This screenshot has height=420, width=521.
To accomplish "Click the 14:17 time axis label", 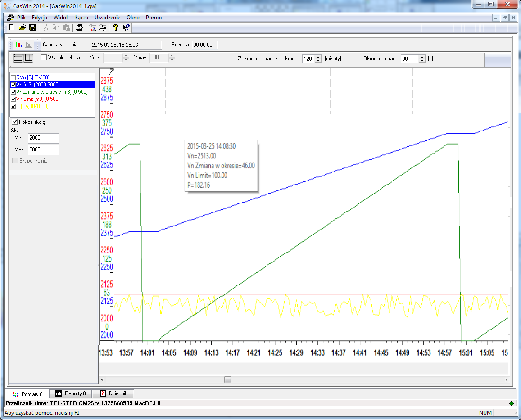I will click(232, 352).
